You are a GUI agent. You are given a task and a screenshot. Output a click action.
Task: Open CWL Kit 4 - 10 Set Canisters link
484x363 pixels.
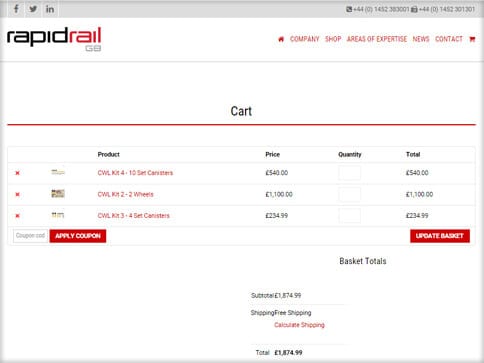(135, 173)
